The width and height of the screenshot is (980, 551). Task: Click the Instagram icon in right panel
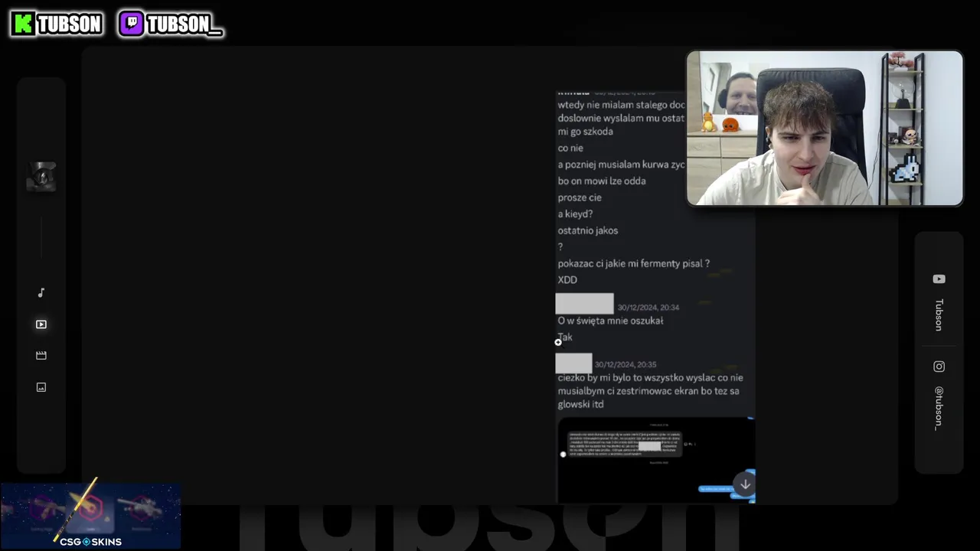click(939, 367)
